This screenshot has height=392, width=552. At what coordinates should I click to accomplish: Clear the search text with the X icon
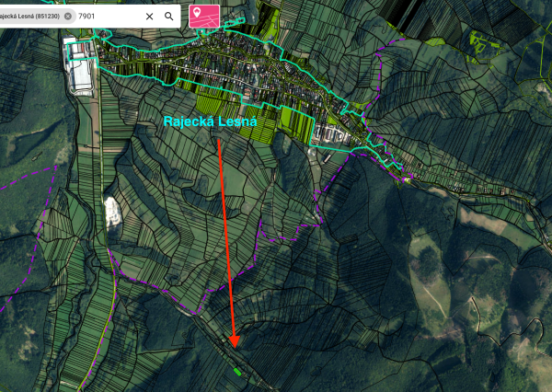pyautogui.click(x=149, y=17)
